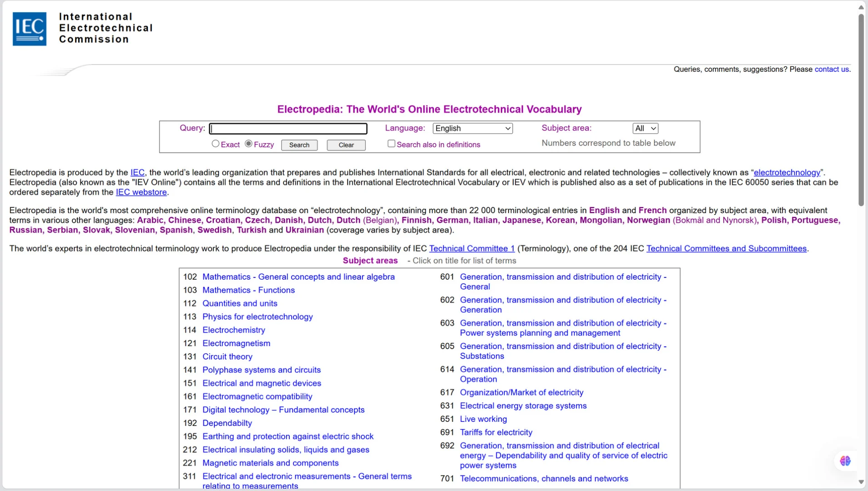Select the Exact radio button

click(x=216, y=144)
